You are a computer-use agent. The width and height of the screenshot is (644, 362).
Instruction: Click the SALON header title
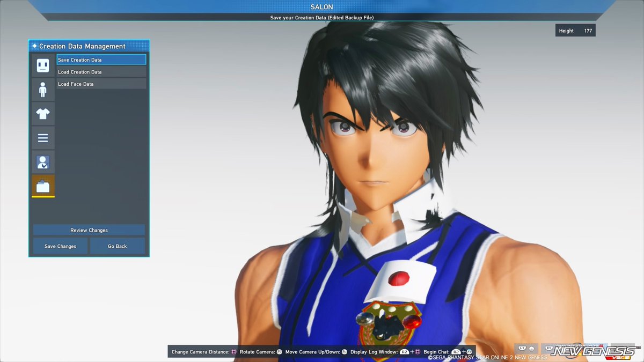pyautogui.click(x=322, y=6)
